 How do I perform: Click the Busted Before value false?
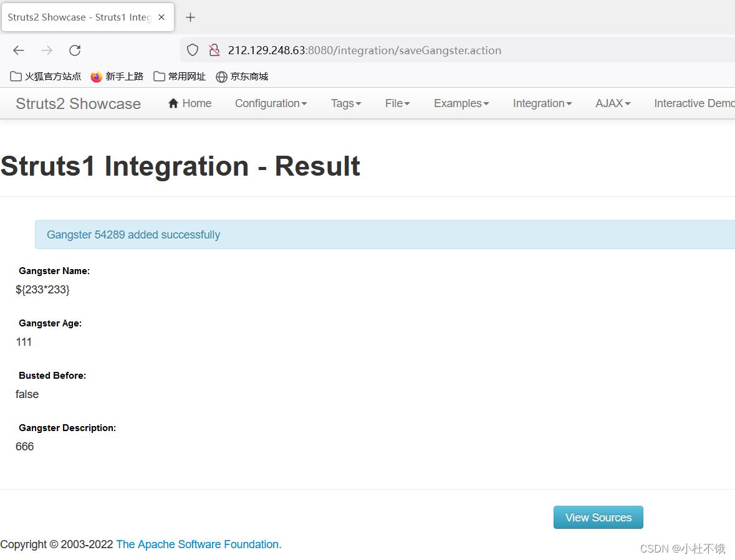tap(27, 394)
